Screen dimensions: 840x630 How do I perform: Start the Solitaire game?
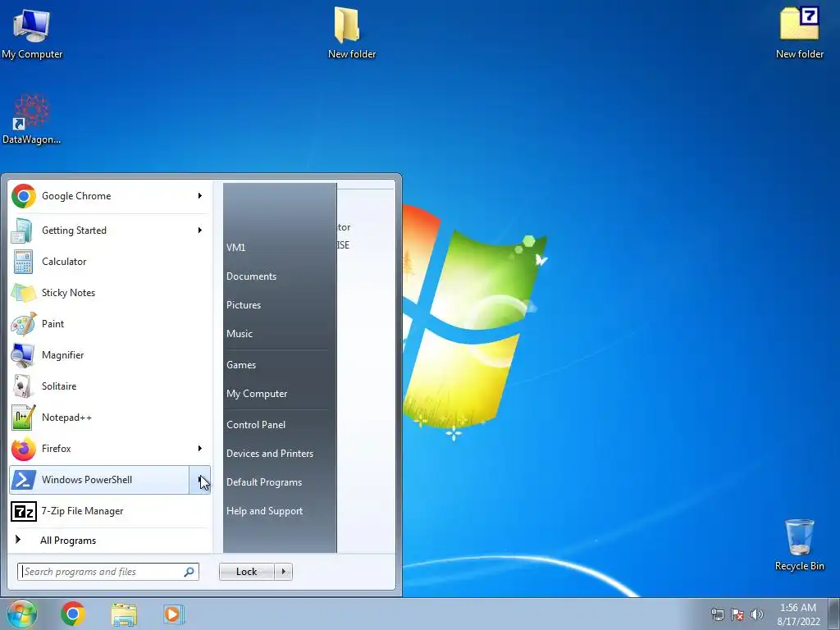(110, 386)
